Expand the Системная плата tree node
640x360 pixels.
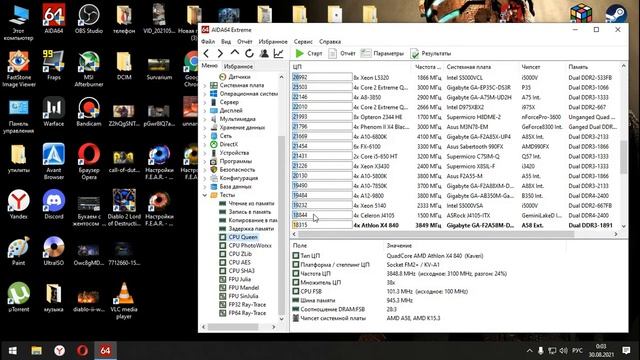click(x=205, y=85)
